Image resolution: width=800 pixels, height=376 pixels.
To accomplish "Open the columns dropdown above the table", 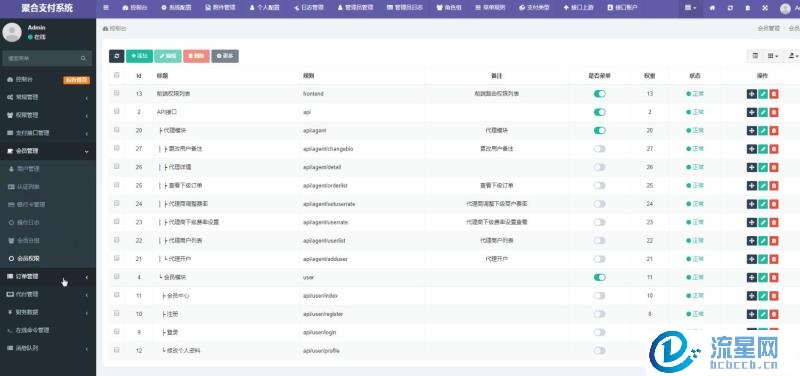I will [773, 56].
